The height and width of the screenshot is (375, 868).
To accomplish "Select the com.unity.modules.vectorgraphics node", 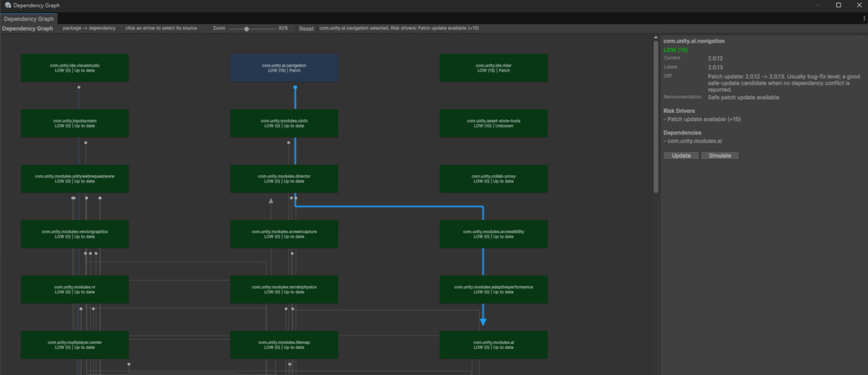I will coord(75,234).
